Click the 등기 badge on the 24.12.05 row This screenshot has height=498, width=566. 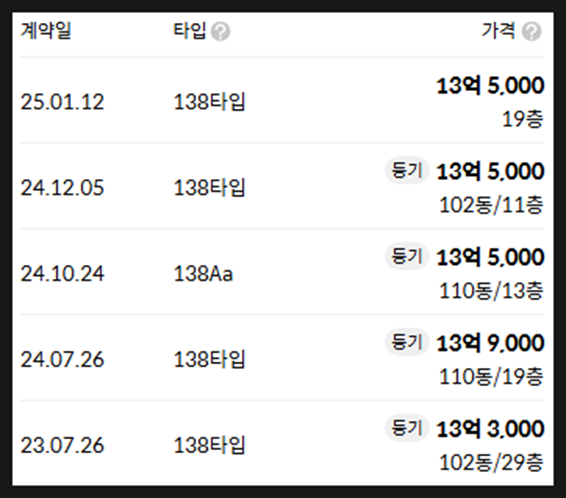tap(407, 170)
